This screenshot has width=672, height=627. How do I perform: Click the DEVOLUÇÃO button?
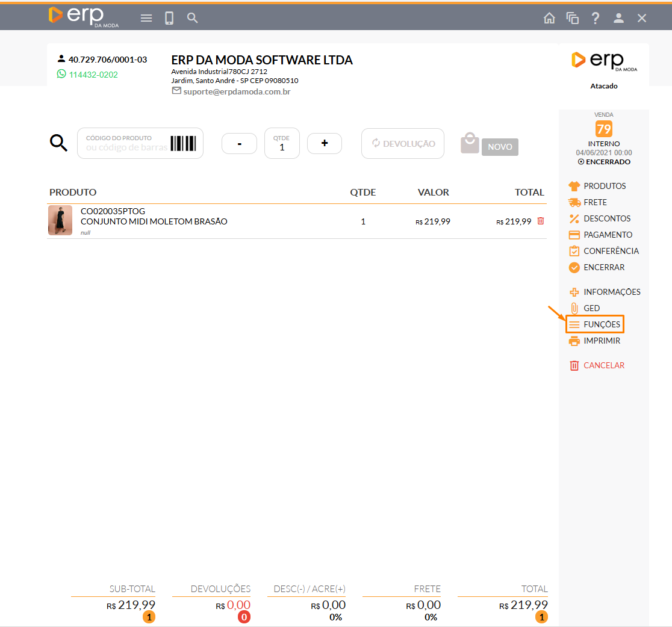coord(402,143)
